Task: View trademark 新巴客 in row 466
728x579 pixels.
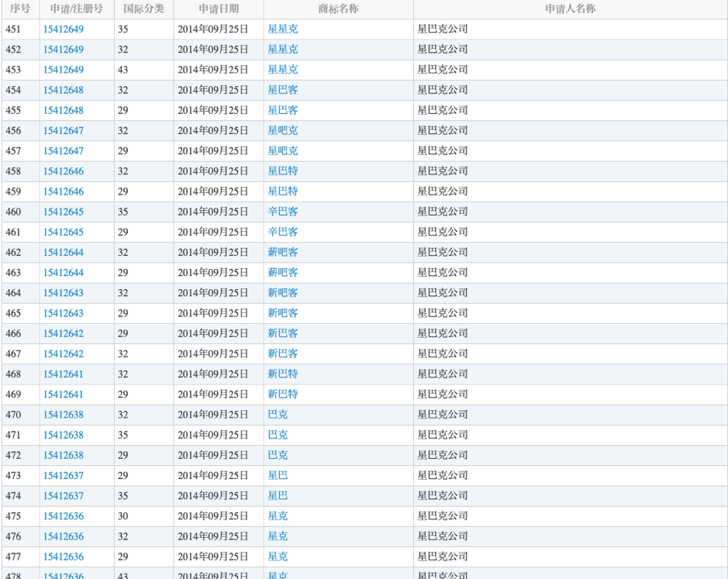Action: 283,333
